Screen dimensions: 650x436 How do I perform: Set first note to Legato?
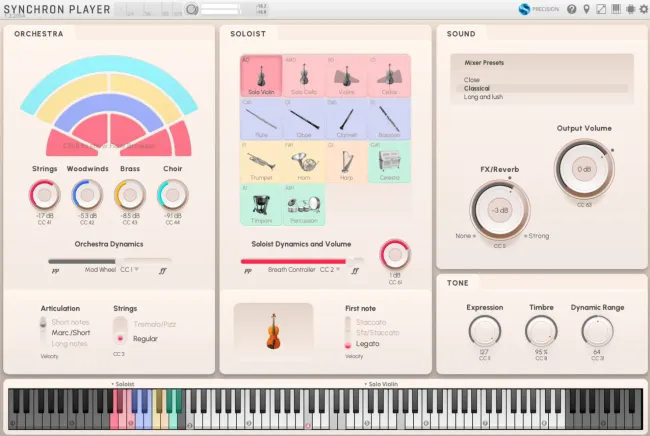[367, 344]
